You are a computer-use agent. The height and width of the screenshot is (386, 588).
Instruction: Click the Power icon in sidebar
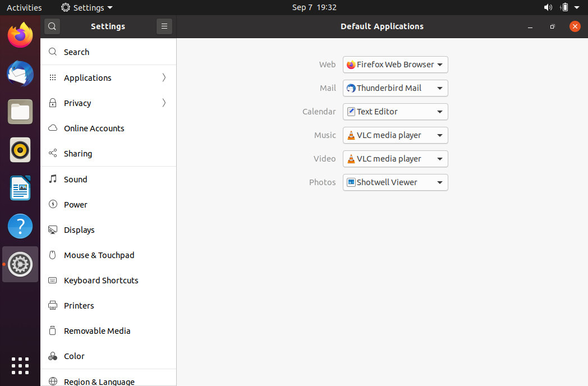click(x=53, y=204)
